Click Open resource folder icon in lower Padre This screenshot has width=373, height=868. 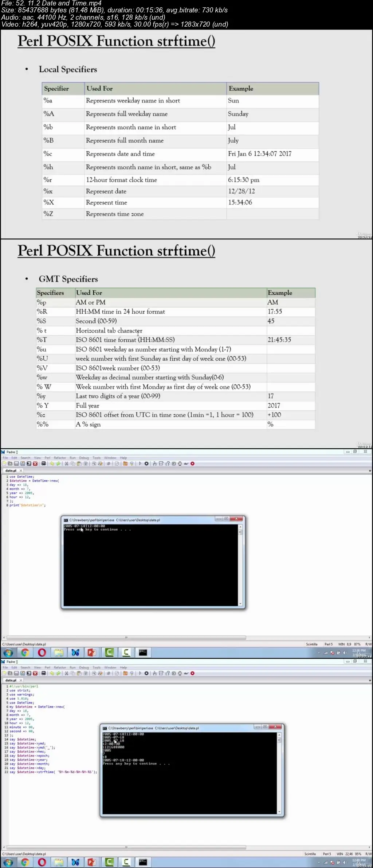coord(125,673)
